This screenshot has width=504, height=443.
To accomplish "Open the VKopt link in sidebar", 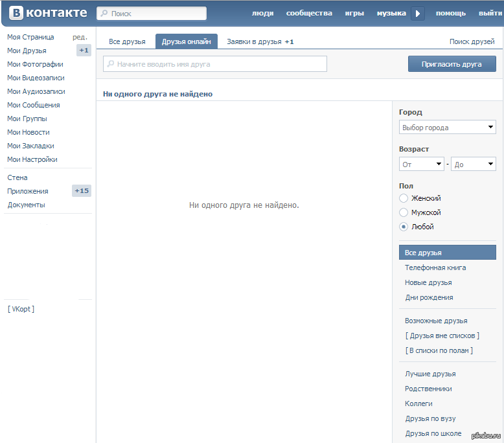I will pyautogui.click(x=21, y=309).
